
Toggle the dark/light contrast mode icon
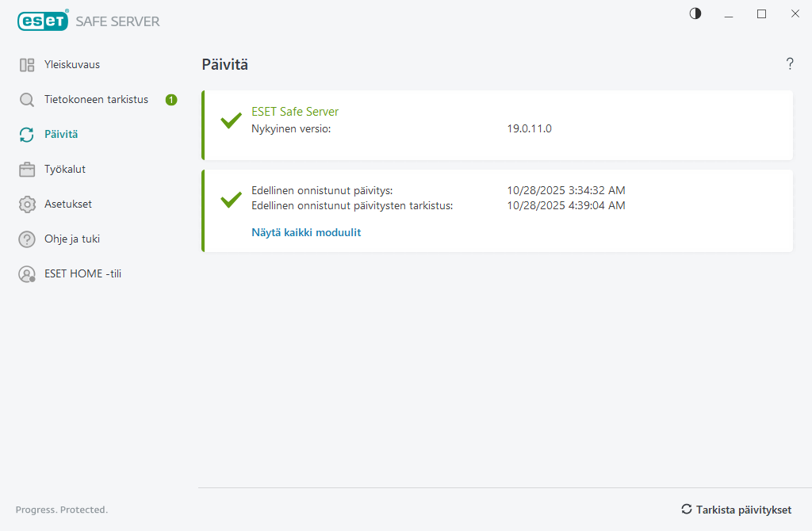695,13
